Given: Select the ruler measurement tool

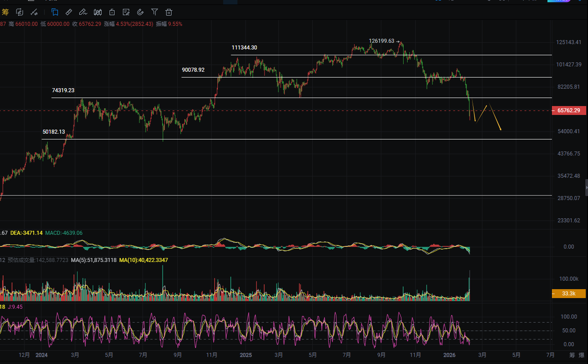Looking at the screenshot, I should point(69,12).
